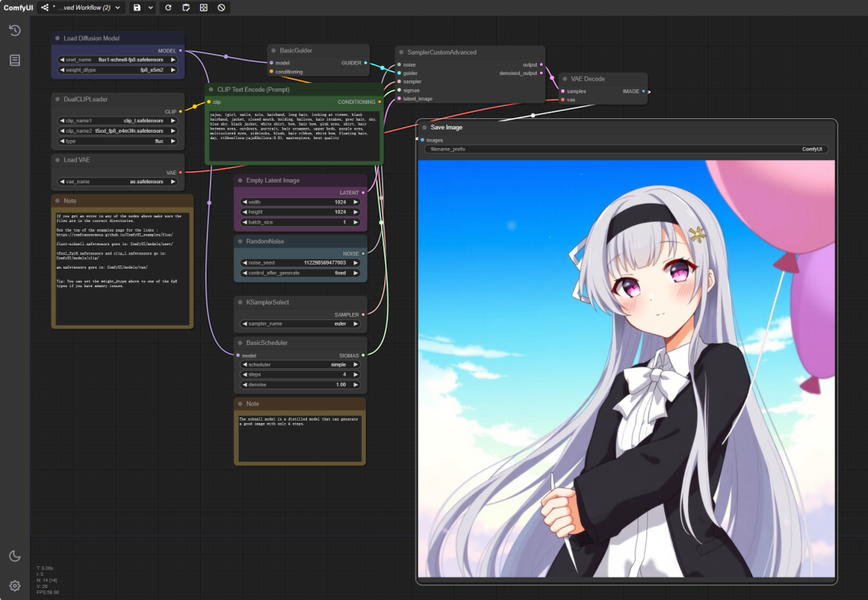
Task: Click the noise_seed value field
Action: (x=300, y=263)
